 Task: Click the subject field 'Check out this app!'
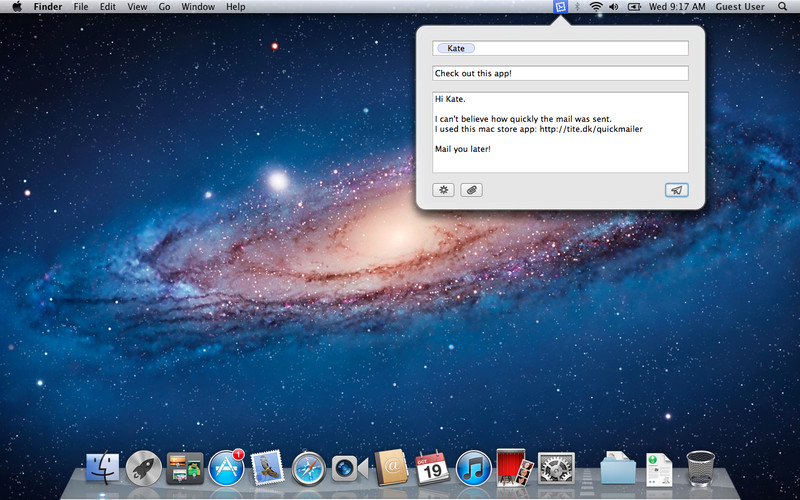(x=560, y=73)
